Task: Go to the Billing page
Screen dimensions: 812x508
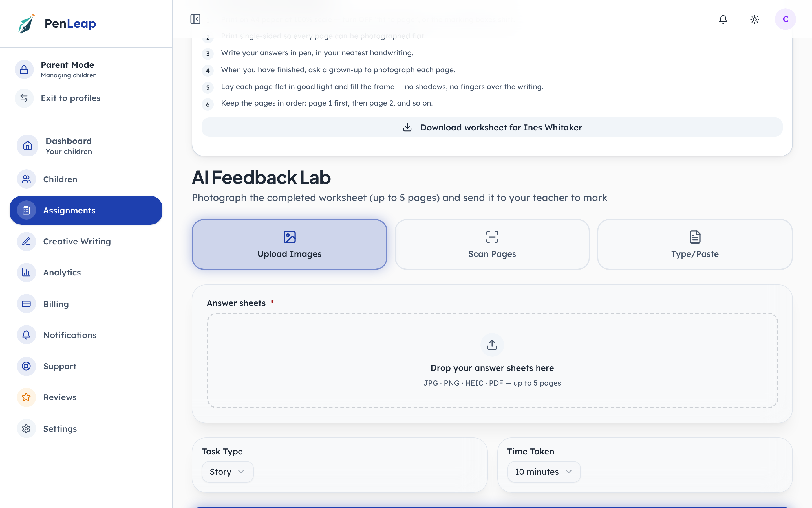Action: [x=86, y=304]
